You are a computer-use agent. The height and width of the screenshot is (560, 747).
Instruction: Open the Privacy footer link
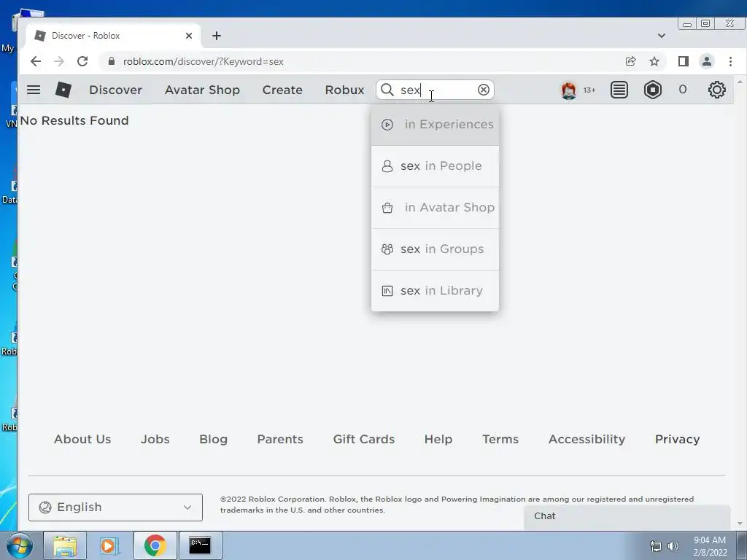point(677,439)
